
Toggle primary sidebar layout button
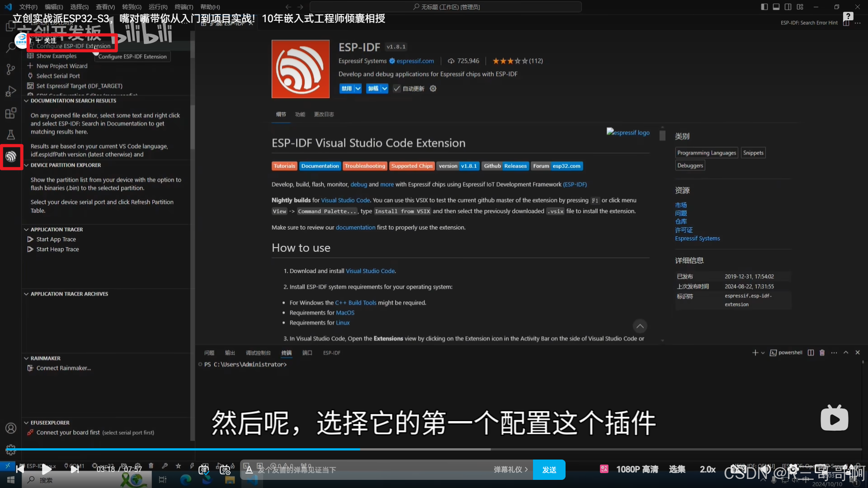coord(764,7)
